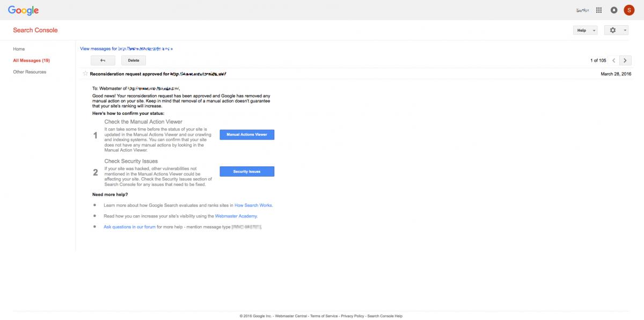Click 'Here's how to confirm your status' text
The height and width of the screenshot is (320, 644).
[128, 113]
